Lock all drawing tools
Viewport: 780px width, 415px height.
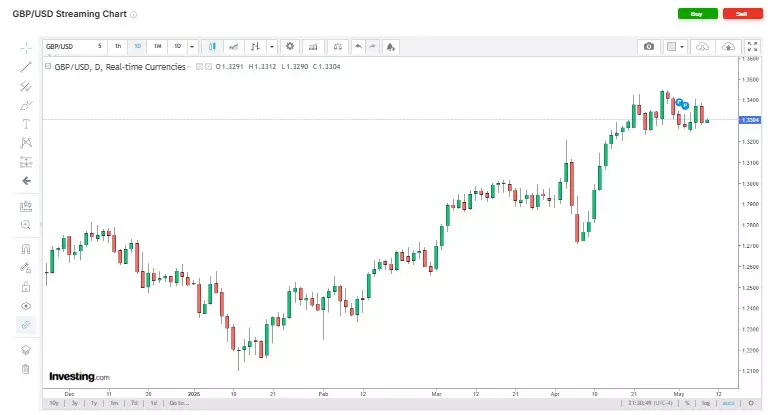pyautogui.click(x=26, y=287)
